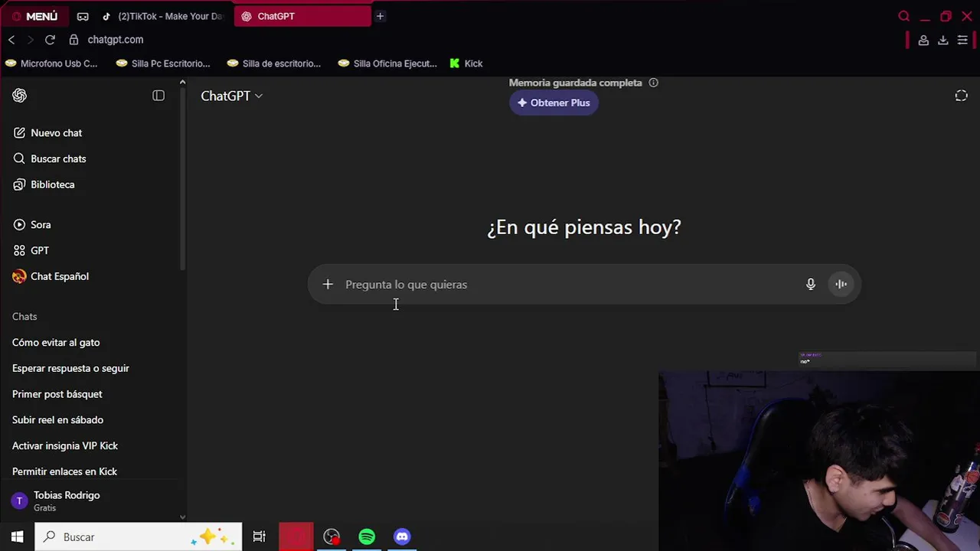This screenshot has width=980, height=551.
Task: Open bookmark 'Microfono Usb C...'
Action: click(x=51, y=64)
